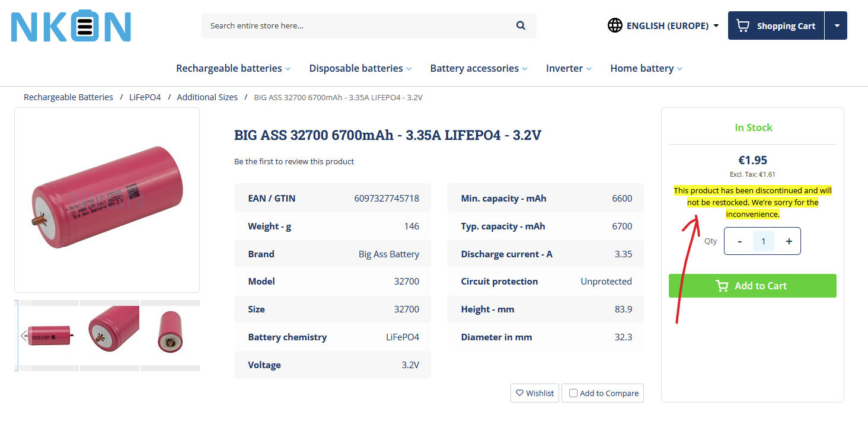Expand the Inverter menu

click(x=569, y=68)
